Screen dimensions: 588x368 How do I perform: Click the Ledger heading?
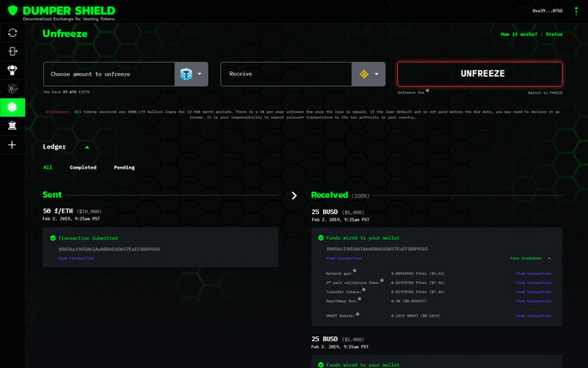tap(54, 147)
